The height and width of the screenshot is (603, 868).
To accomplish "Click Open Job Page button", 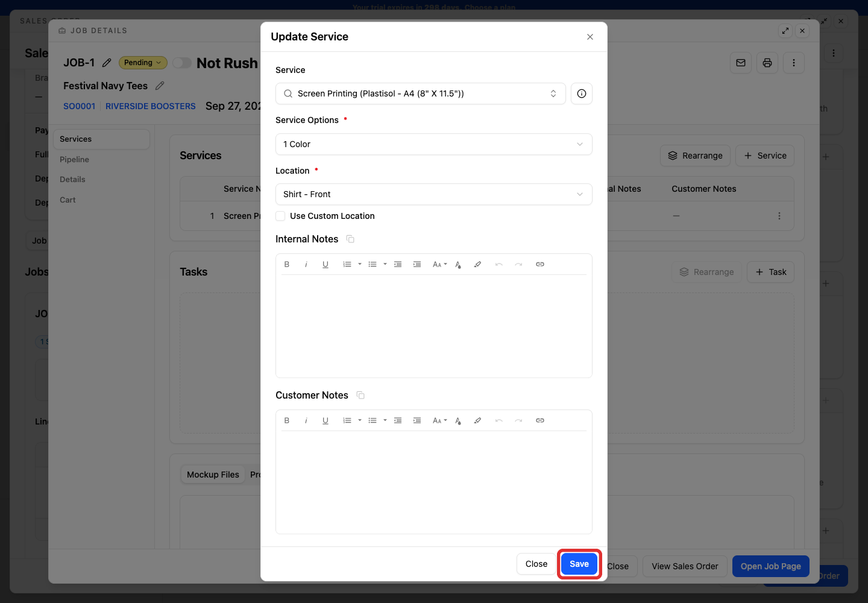I will pyautogui.click(x=771, y=566).
